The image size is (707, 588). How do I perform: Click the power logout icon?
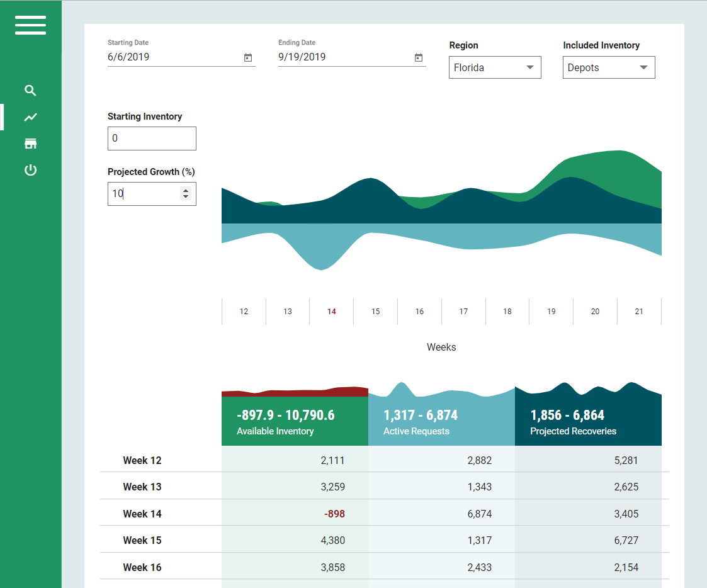point(30,170)
